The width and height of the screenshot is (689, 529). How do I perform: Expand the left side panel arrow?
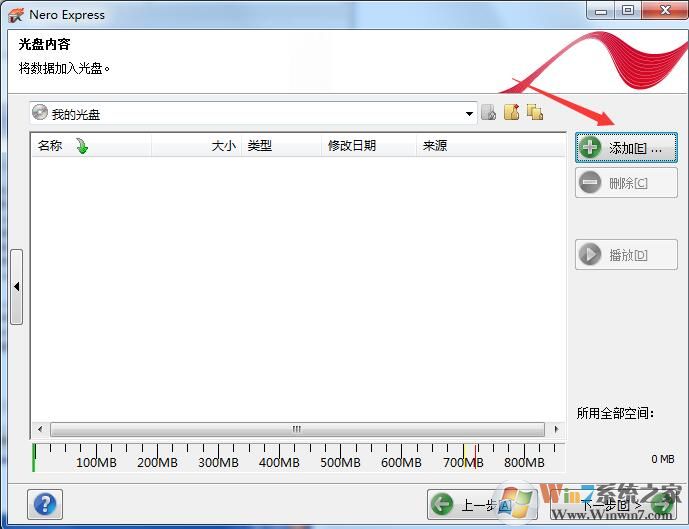tap(16, 287)
